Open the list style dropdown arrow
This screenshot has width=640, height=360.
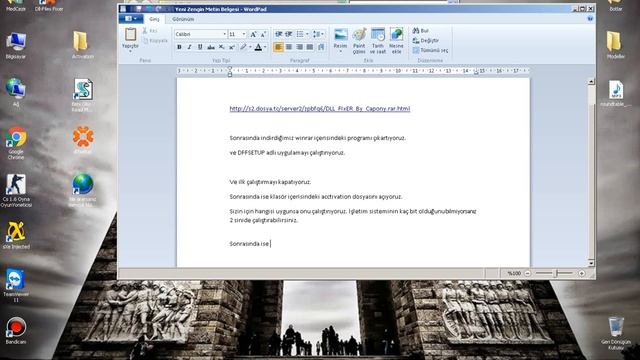click(x=307, y=34)
